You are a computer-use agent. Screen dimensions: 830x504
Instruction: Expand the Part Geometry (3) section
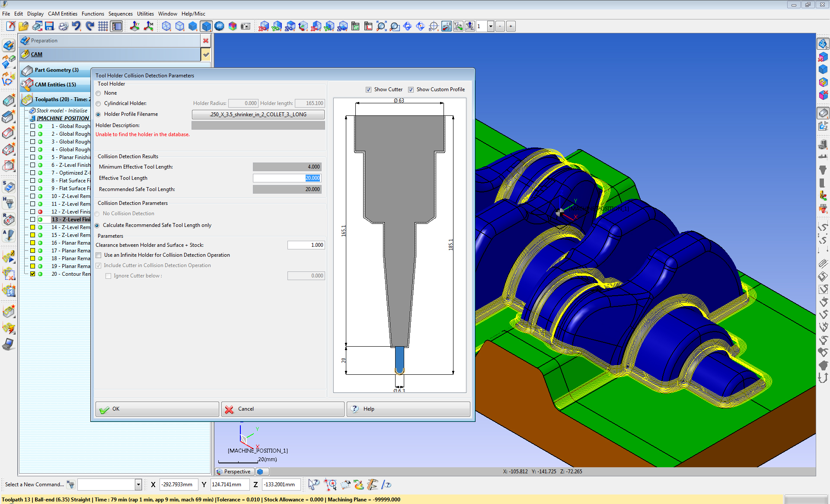click(x=56, y=70)
